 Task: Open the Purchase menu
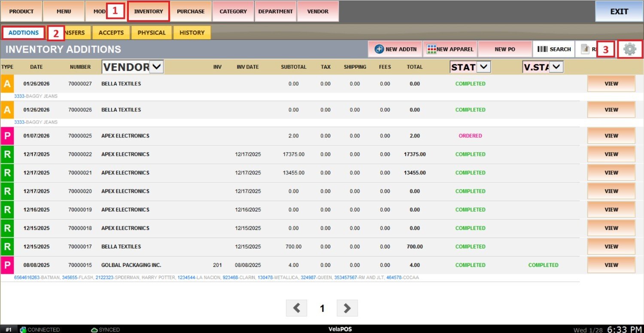click(191, 12)
